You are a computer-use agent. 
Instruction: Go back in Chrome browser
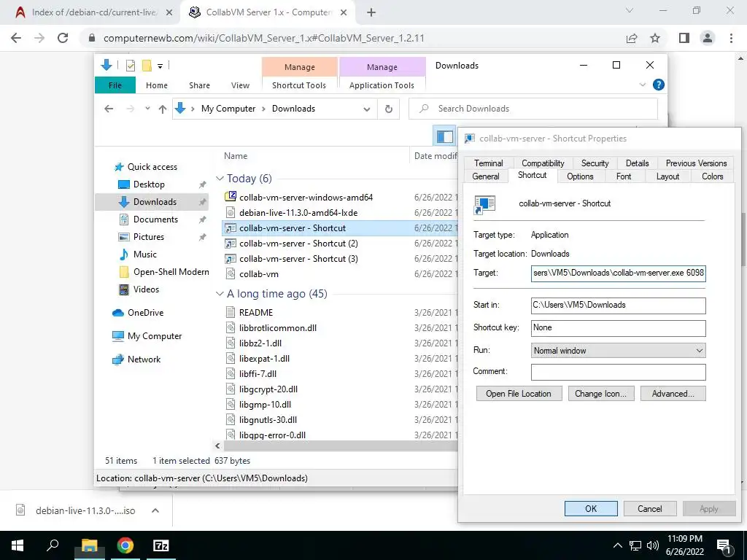click(16, 38)
